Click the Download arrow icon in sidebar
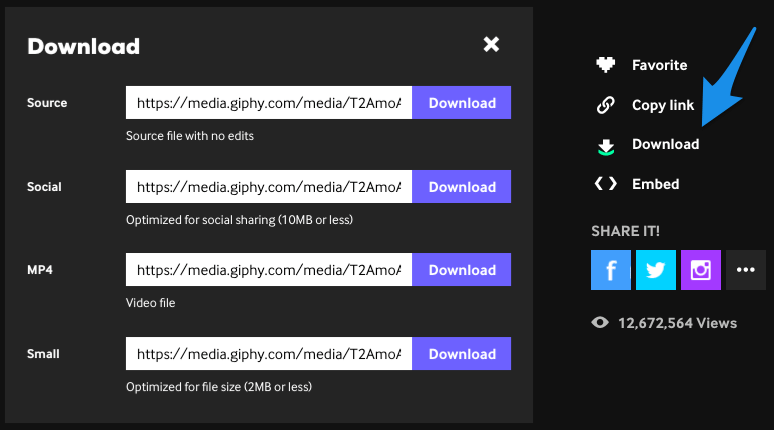 tap(606, 147)
